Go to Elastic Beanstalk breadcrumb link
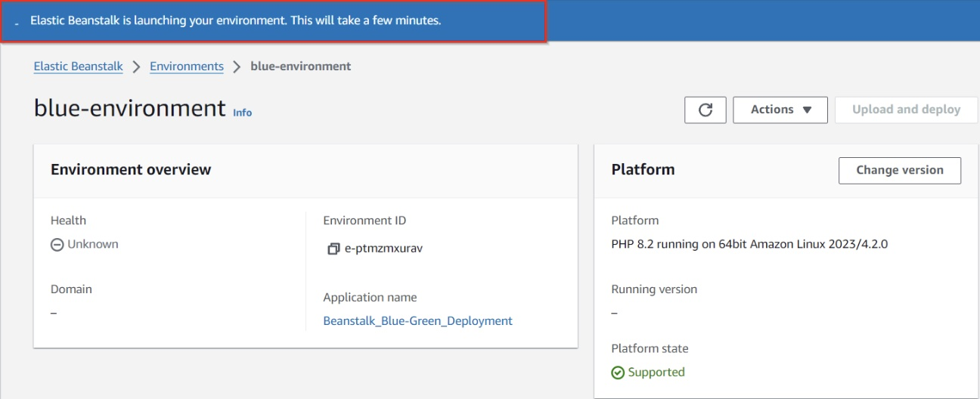This screenshot has width=980, height=399. (78, 66)
